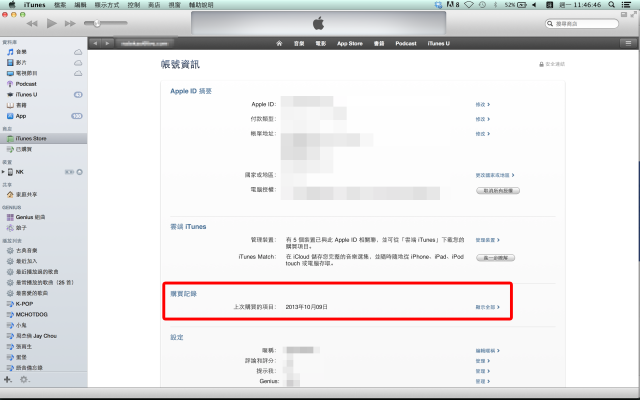Click the manage devices link
640x400 pixels.
487,240
